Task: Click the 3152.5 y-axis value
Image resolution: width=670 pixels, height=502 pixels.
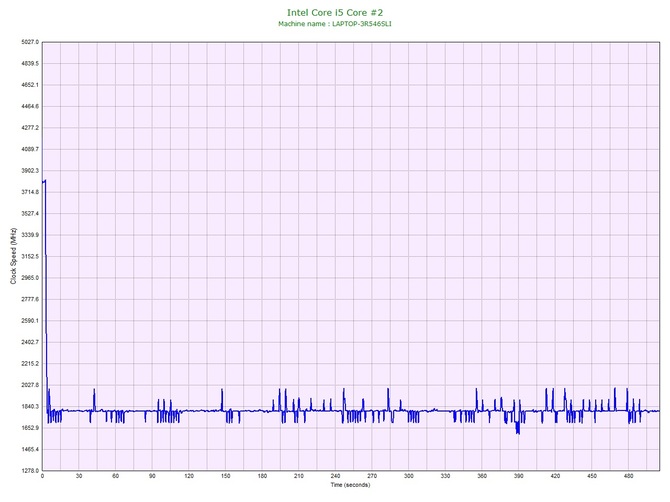Action: [30, 256]
